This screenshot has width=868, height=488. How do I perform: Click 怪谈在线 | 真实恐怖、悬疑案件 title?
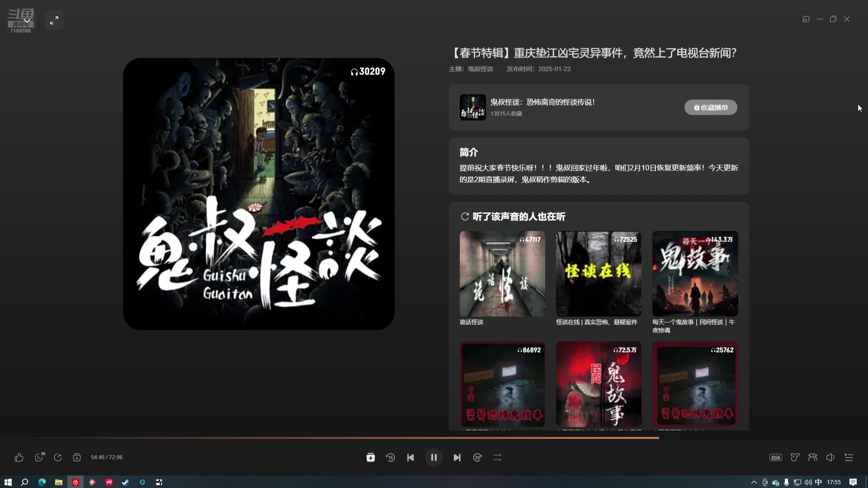[597, 322]
